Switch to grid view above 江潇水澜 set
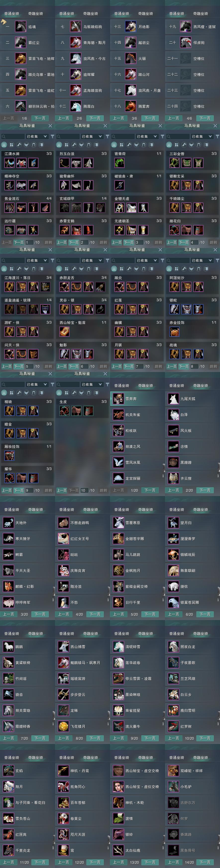This screenshot has width=220, height=868. coord(11,145)
